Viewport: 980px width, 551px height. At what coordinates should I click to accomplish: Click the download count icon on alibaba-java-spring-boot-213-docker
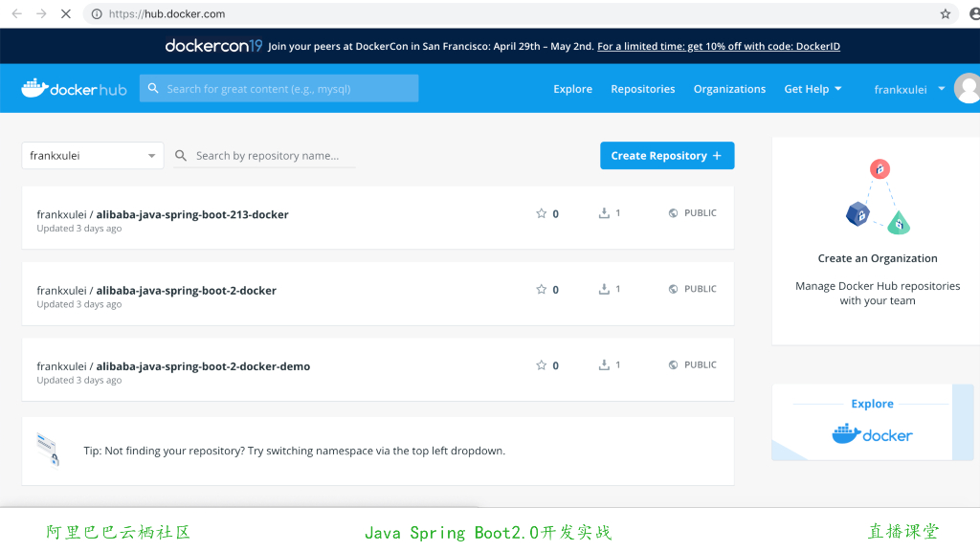coord(604,213)
